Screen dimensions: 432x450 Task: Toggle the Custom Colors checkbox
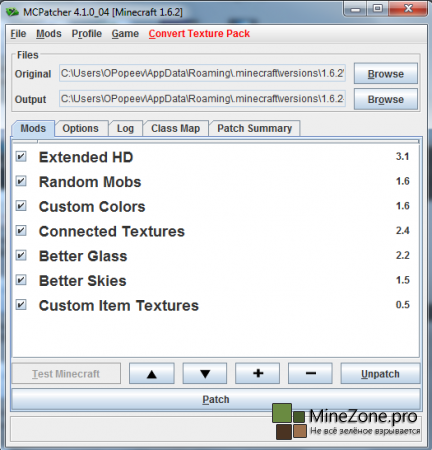click(21, 206)
